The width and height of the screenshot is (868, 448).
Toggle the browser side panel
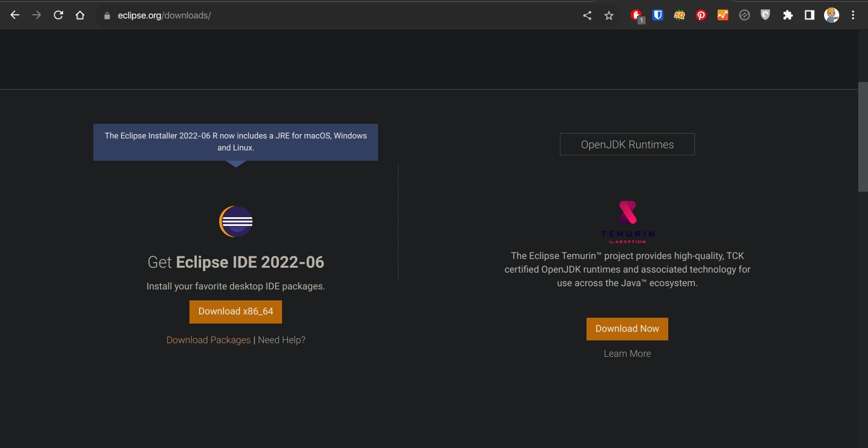[x=809, y=15]
